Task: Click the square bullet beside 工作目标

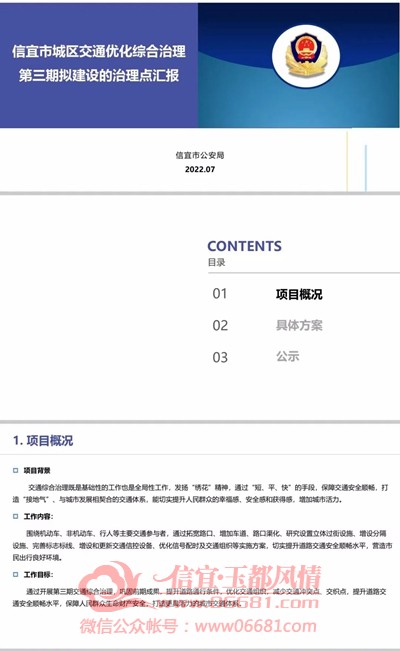Action: (15, 575)
